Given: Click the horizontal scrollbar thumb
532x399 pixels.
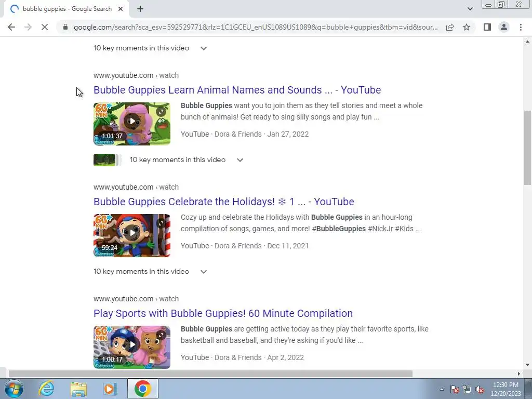Looking at the screenshot, I should point(210,374).
